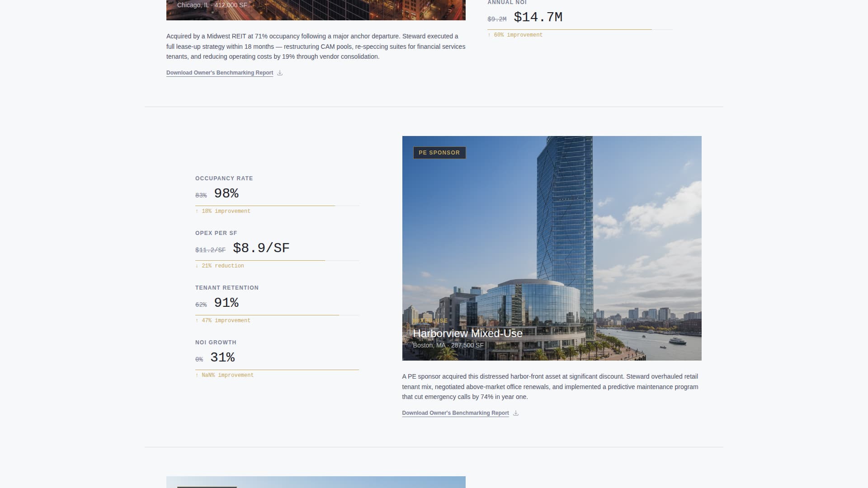
Task: Click the 98% occupancy rate value
Action: coord(226,193)
